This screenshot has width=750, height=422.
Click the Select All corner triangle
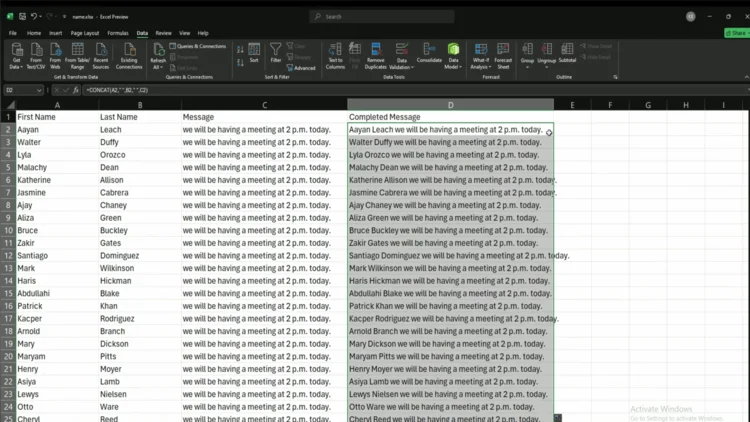(10, 105)
